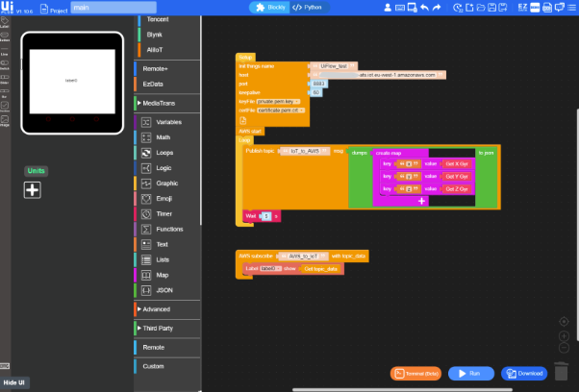The width and height of the screenshot is (579, 392).
Task: Open the Project menu
Action: point(54,8)
